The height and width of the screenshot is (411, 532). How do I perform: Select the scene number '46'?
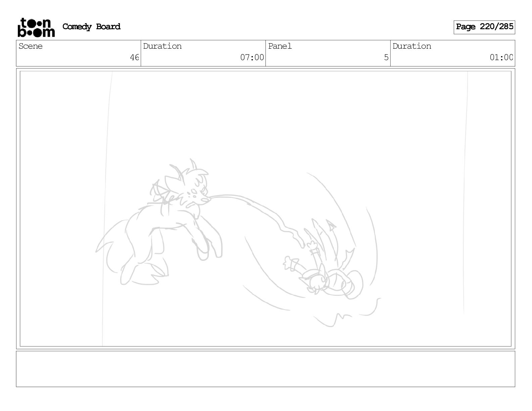coord(134,57)
